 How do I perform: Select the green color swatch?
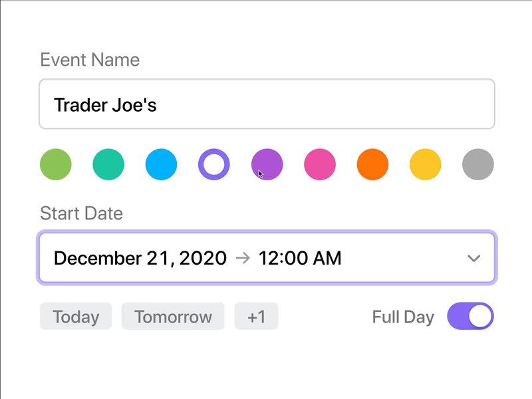pos(56,164)
